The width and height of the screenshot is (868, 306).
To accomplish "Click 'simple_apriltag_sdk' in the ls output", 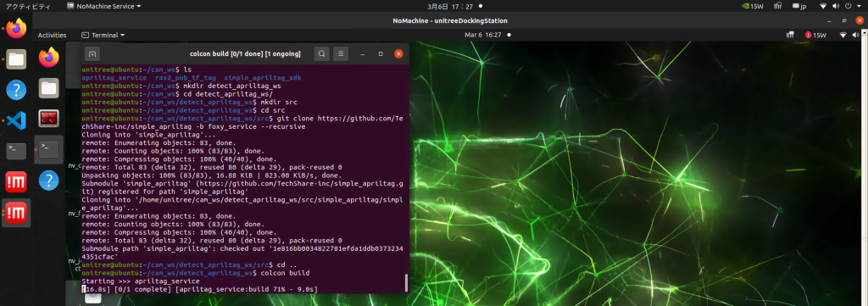I will tap(263, 78).
